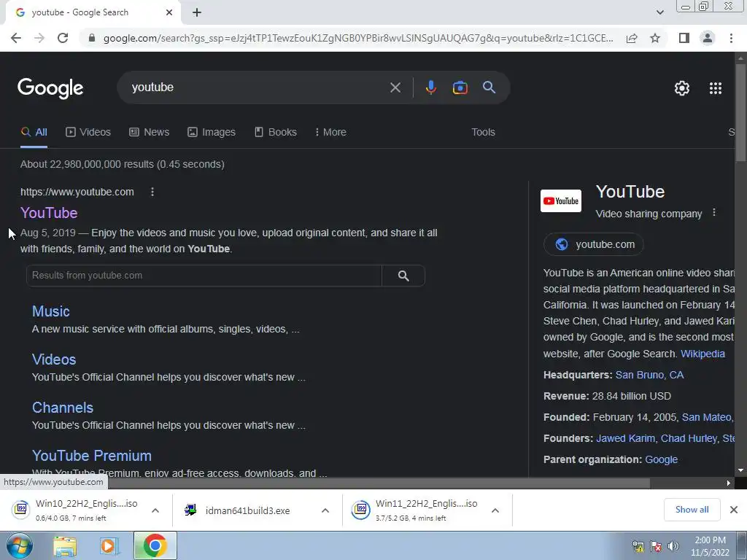Expand options for idman641build3.exe download
747x560 pixels.
pyautogui.click(x=325, y=510)
